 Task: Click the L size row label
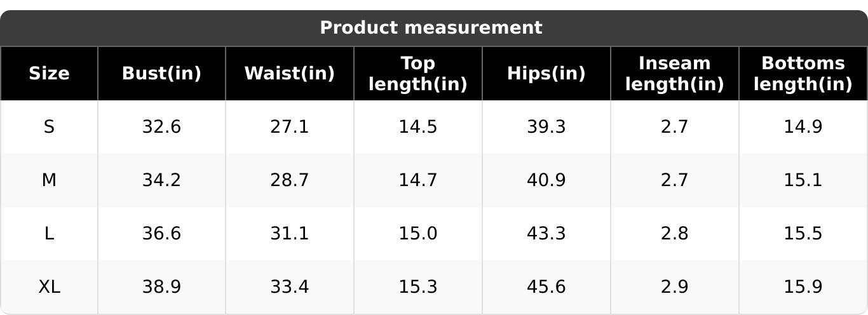point(49,234)
